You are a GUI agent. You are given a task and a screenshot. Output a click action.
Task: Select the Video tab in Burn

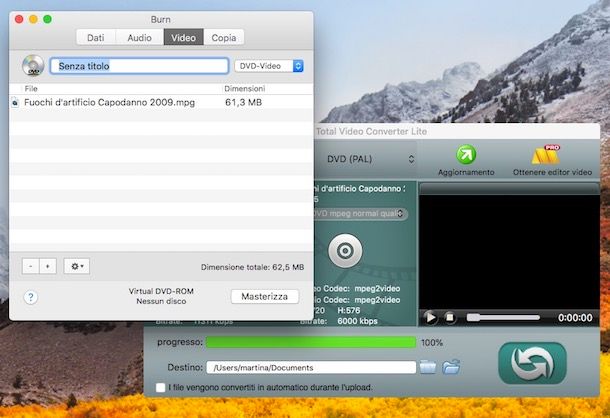[184, 38]
